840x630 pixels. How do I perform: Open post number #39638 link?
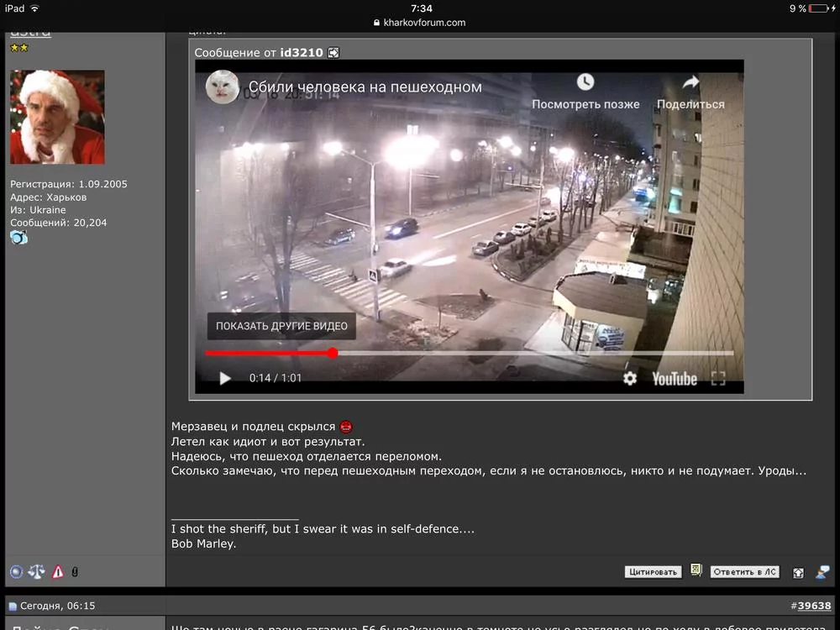pyautogui.click(x=814, y=606)
